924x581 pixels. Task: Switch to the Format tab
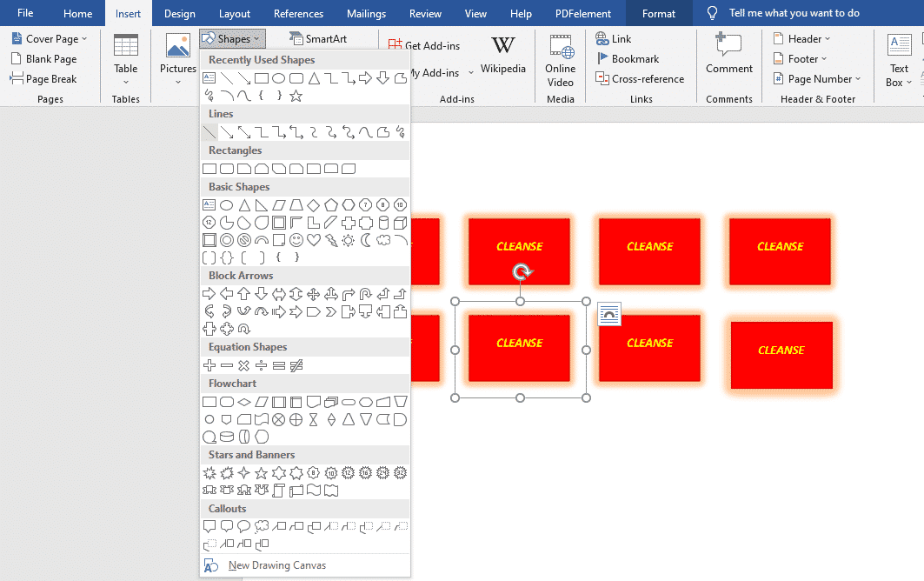click(x=658, y=13)
